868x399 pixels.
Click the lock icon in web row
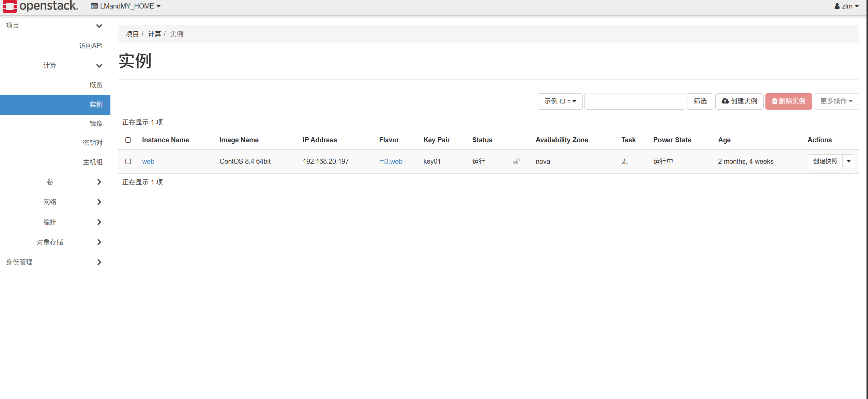(516, 161)
